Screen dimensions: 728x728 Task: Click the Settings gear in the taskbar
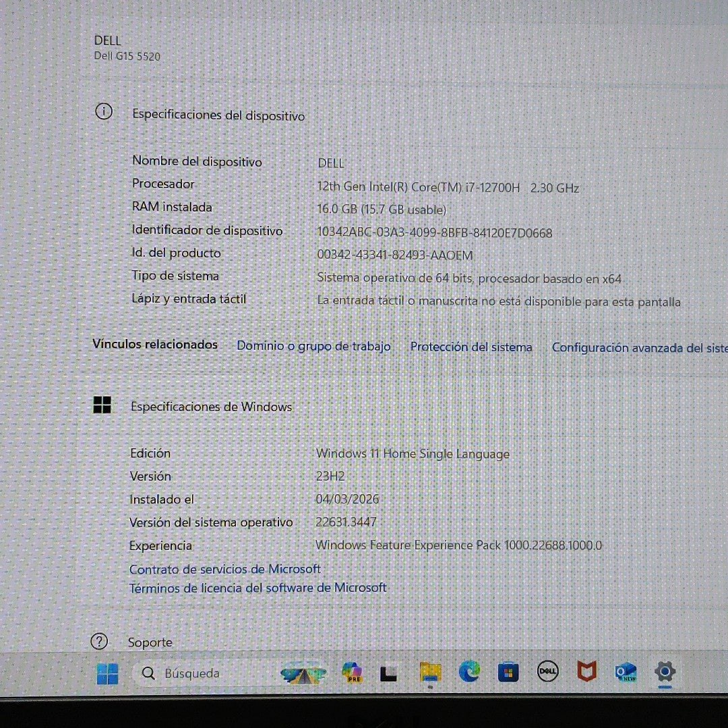[665, 671]
